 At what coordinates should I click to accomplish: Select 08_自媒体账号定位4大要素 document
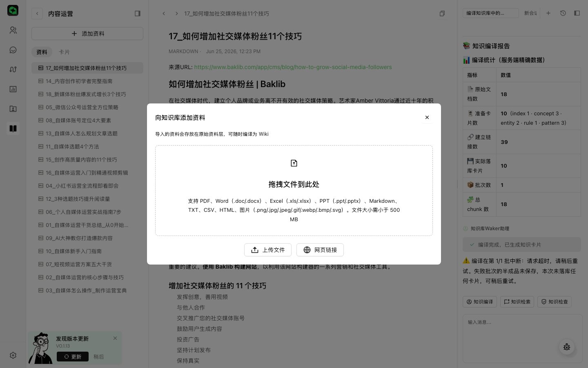tap(87, 120)
